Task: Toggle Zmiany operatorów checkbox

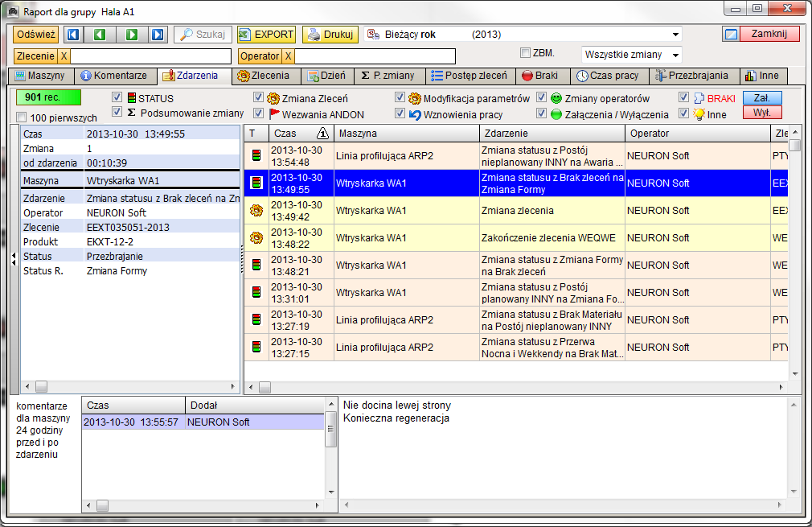Action: click(x=541, y=97)
